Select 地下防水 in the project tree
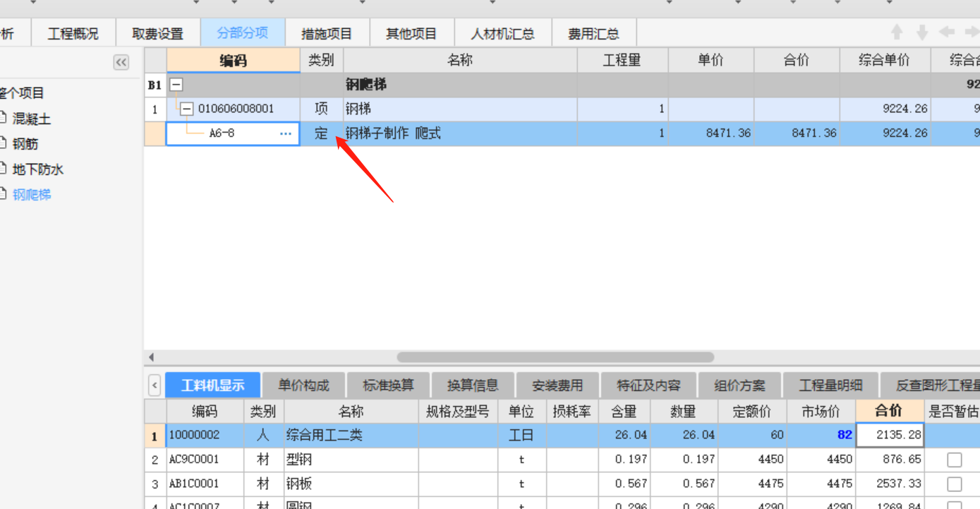Screen dimensions: 980x509 click(38, 169)
